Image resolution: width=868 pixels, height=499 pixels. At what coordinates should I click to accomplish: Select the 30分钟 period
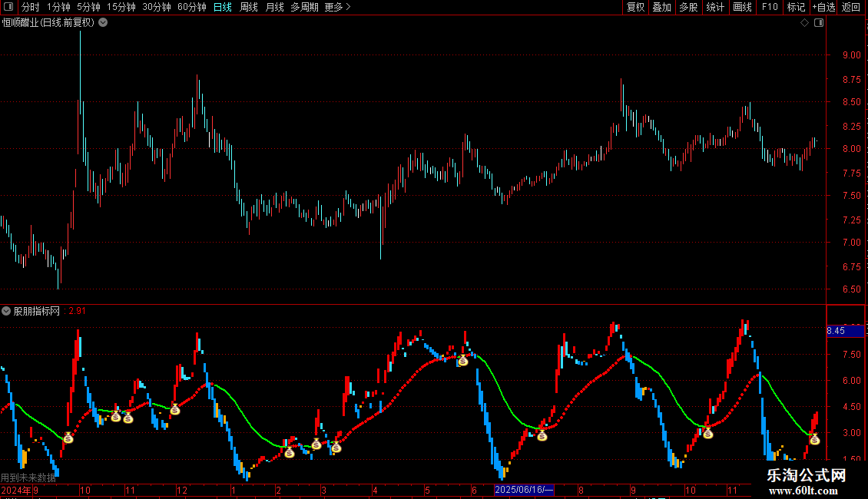157,7
